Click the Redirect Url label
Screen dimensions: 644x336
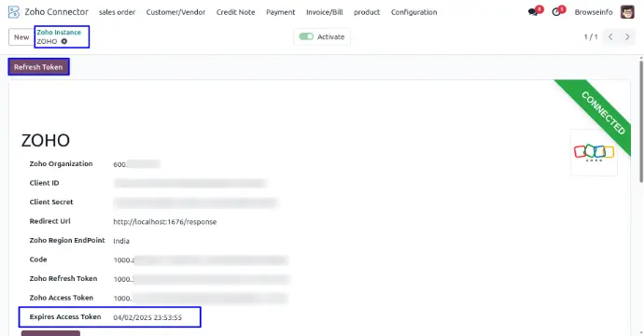click(x=50, y=221)
